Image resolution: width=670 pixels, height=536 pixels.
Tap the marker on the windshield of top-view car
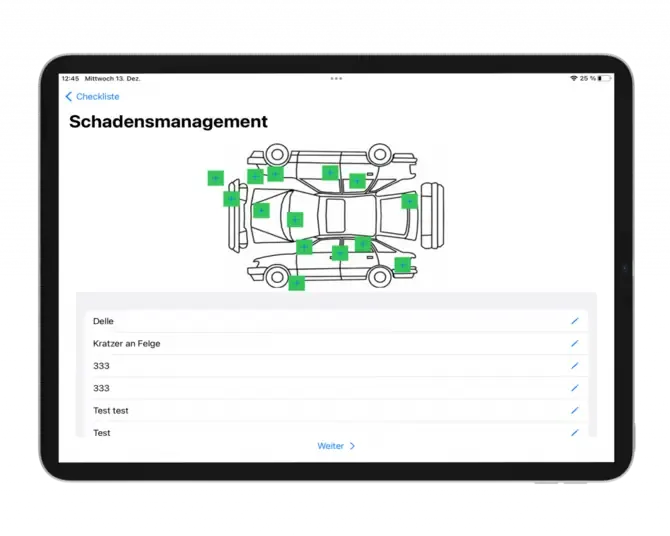point(295,220)
